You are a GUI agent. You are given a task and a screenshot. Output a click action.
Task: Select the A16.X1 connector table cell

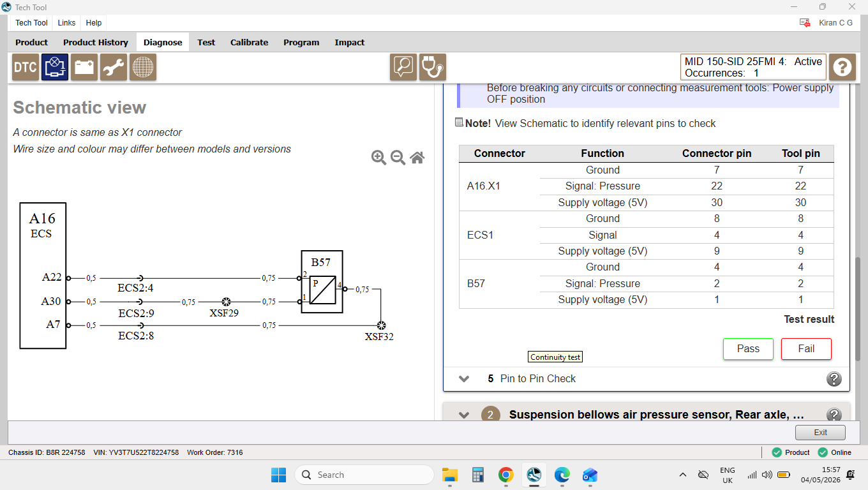click(x=499, y=186)
